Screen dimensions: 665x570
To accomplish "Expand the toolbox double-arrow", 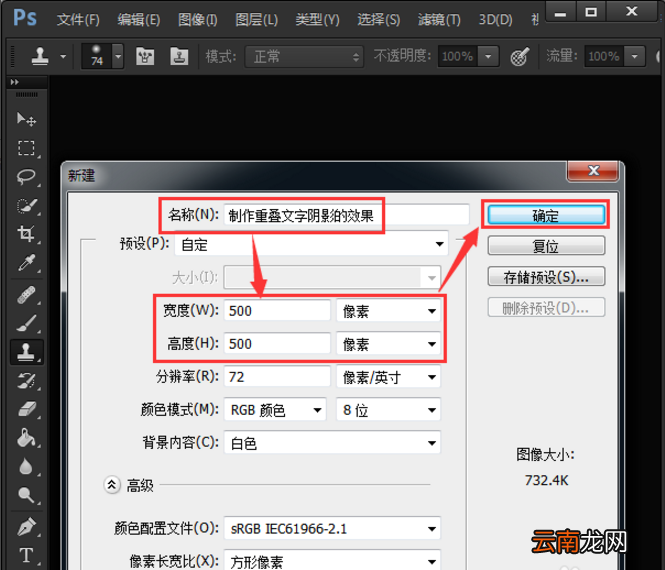I will [14, 82].
